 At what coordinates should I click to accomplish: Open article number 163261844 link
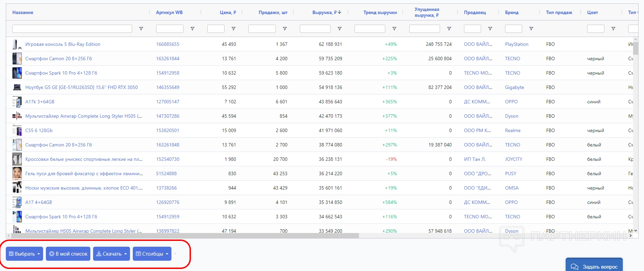click(x=168, y=59)
